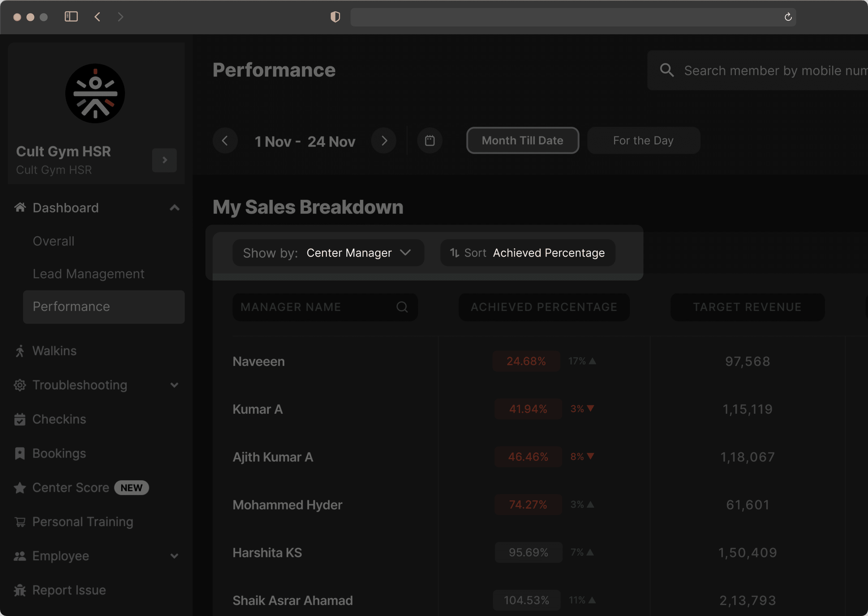Click Ajith Kumar A row name

click(x=273, y=457)
